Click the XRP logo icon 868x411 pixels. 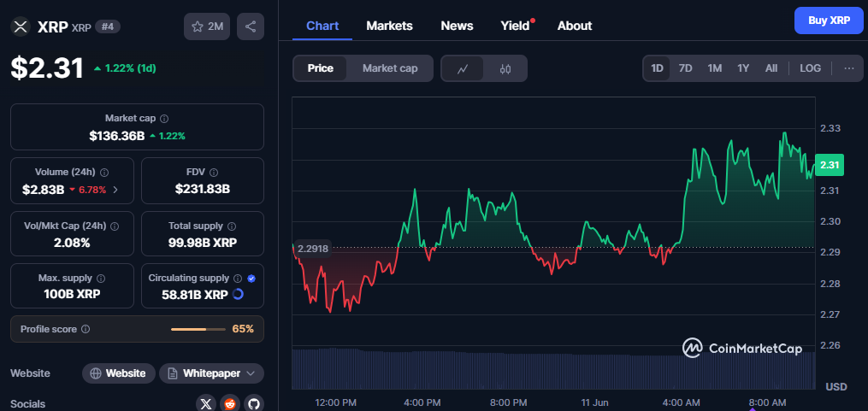click(x=21, y=26)
